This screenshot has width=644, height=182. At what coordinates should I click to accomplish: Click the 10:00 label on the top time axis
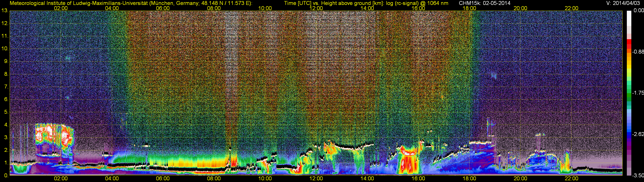pyautogui.click(x=265, y=8)
